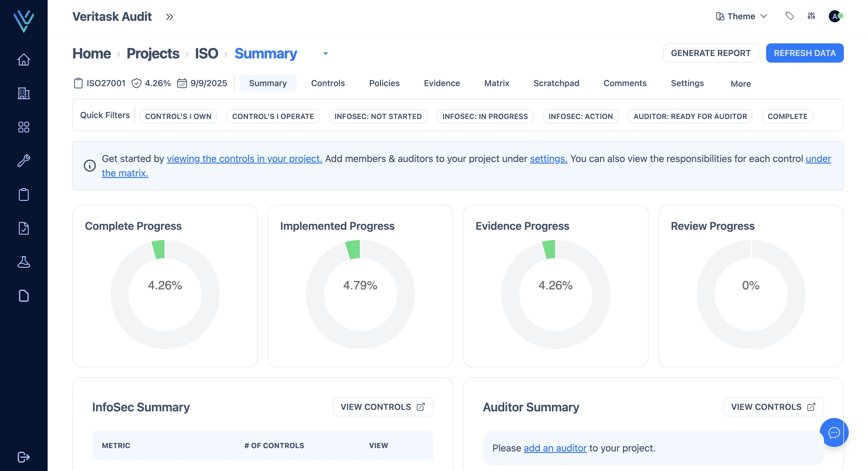This screenshot has width=868, height=471.
Task: Toggle the Control's I Operate filter
Action: click(x=273, y=116)
